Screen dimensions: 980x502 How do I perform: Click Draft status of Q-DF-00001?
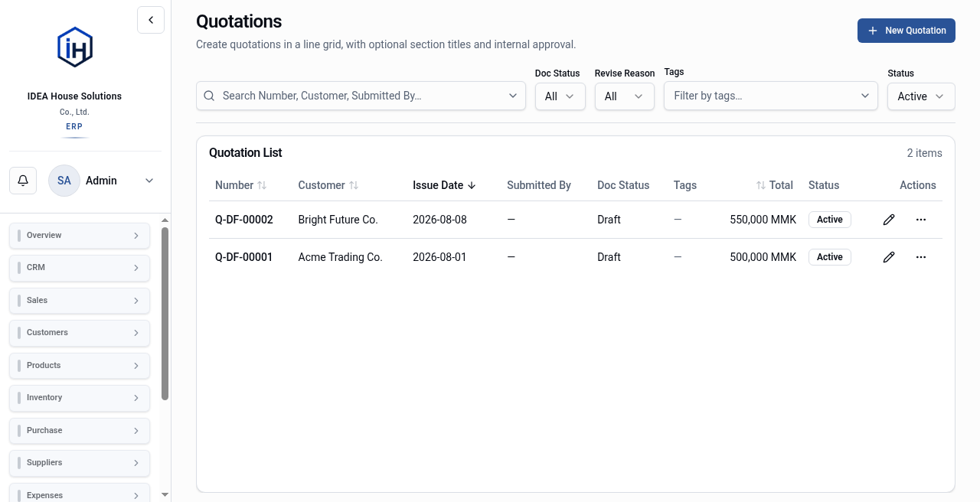609,257
